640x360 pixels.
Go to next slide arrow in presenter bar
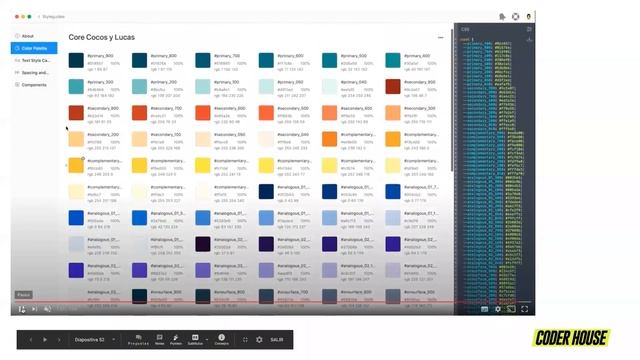click(x=59, y=340)
